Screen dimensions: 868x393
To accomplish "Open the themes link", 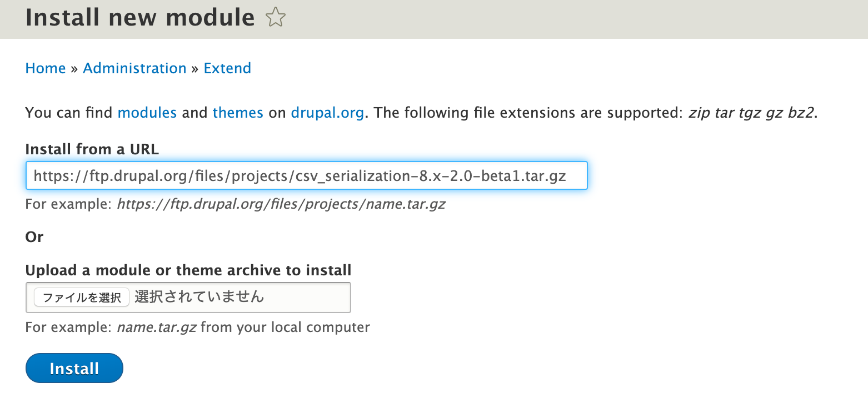I will [x=238, y=113].
